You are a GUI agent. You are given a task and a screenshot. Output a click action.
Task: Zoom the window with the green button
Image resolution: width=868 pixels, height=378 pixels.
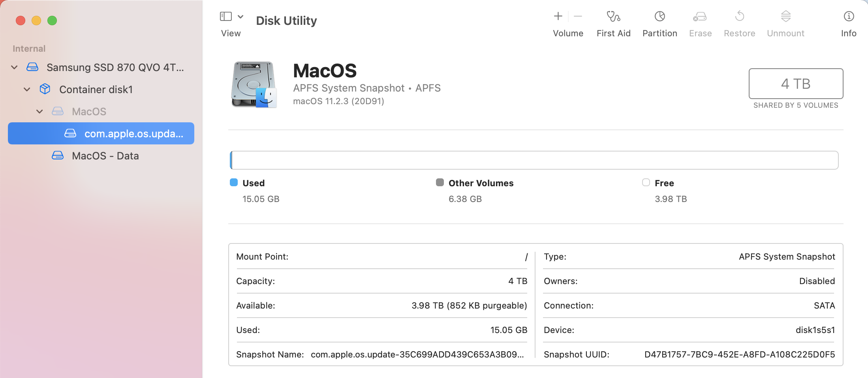click(52, 21)
